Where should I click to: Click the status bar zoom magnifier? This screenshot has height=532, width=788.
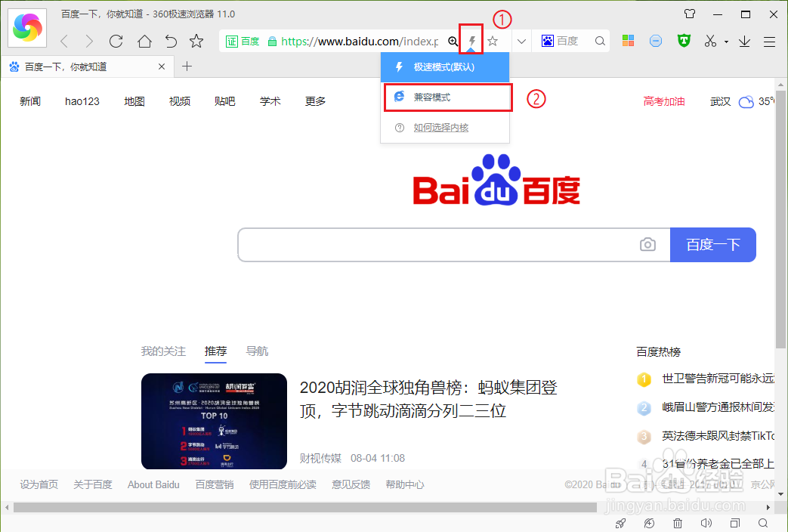click(763, 523)
